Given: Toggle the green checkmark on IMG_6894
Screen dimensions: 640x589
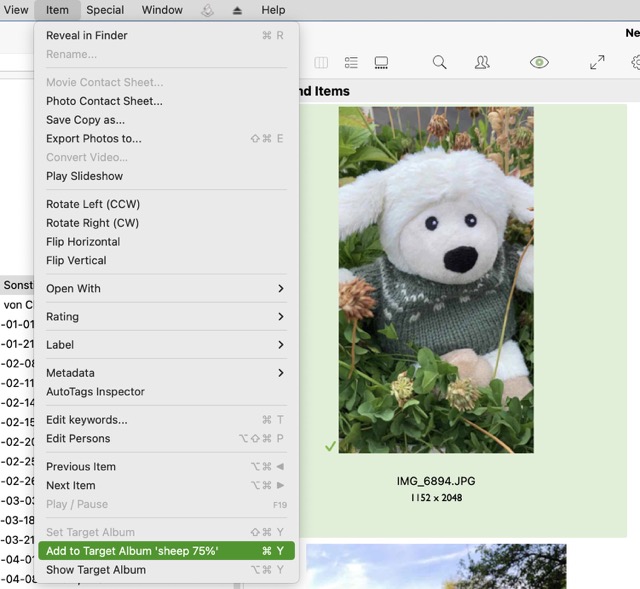Looking at the screenshot, I should click(x=330, y=446).
